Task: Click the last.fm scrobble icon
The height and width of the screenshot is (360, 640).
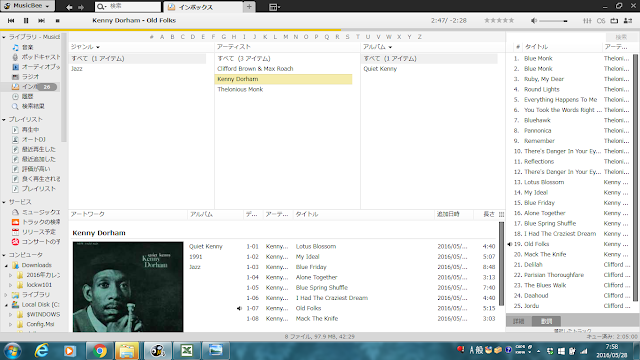Action: pos(601,20)
